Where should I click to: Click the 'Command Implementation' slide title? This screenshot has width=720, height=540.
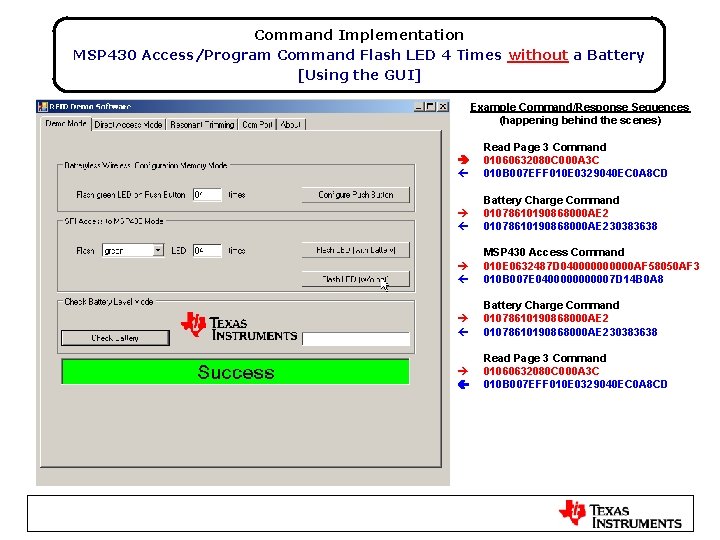click(x=359, y=35)
